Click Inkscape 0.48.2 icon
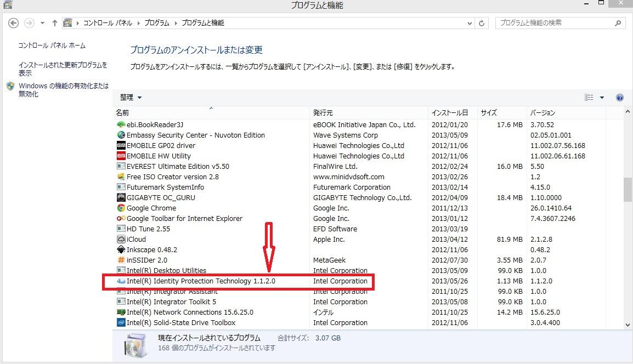Viewport: 633px width, 364px height. [x=121, y=250]
